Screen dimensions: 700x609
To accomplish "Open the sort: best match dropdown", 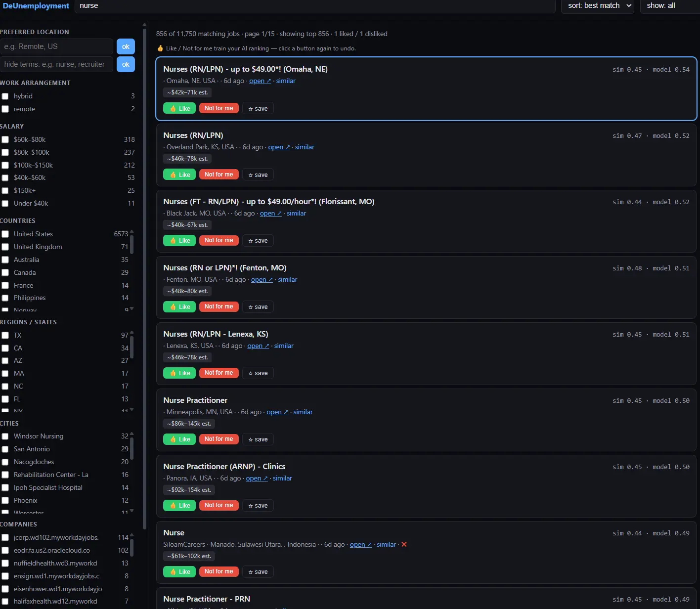I will [x=598, y=6].
